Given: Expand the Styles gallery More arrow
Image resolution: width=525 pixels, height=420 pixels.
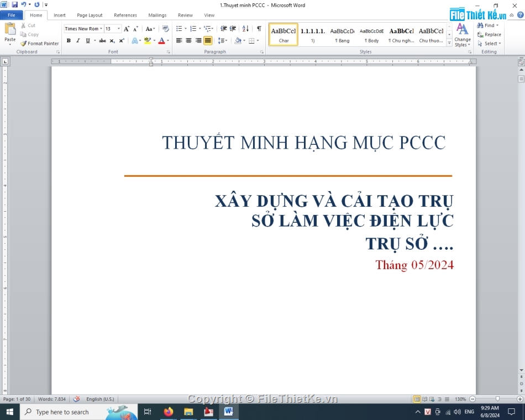Looking at the screenshot, I should [449, 42].
